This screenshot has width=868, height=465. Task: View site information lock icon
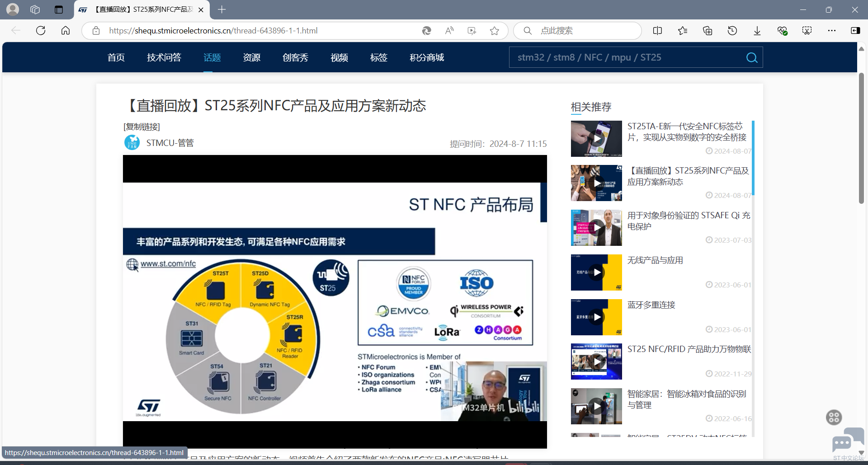pos(96,30)
